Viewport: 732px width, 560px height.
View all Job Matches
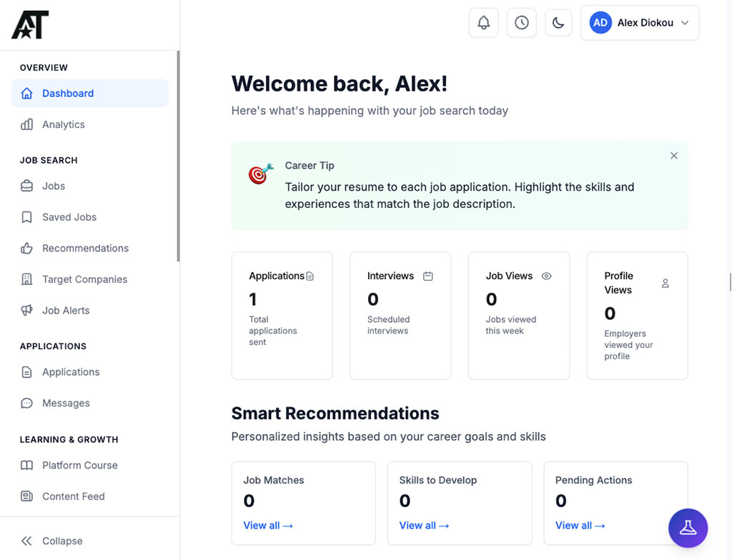coord(268,526)
